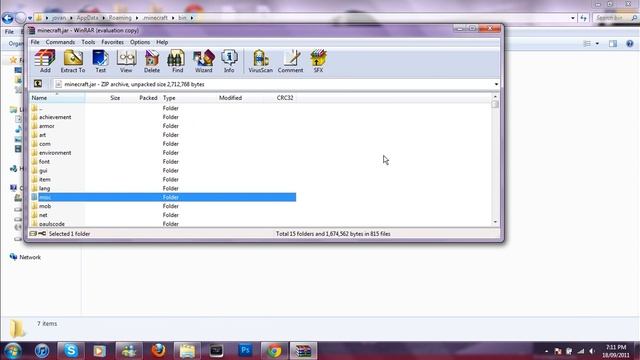The height and width of the screenshot is (360, 640).
Task: Click the file list scroll-down arrow
Action: point(495,222)
